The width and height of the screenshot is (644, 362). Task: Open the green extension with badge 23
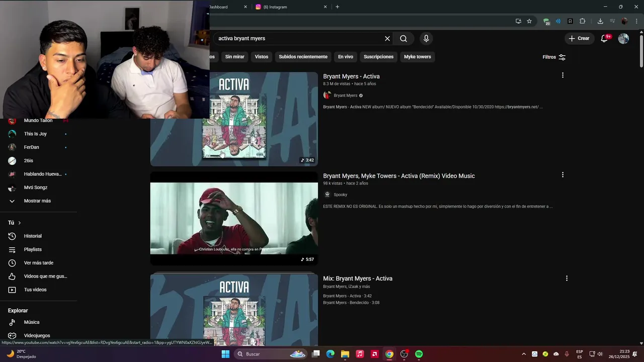[546, 21]
